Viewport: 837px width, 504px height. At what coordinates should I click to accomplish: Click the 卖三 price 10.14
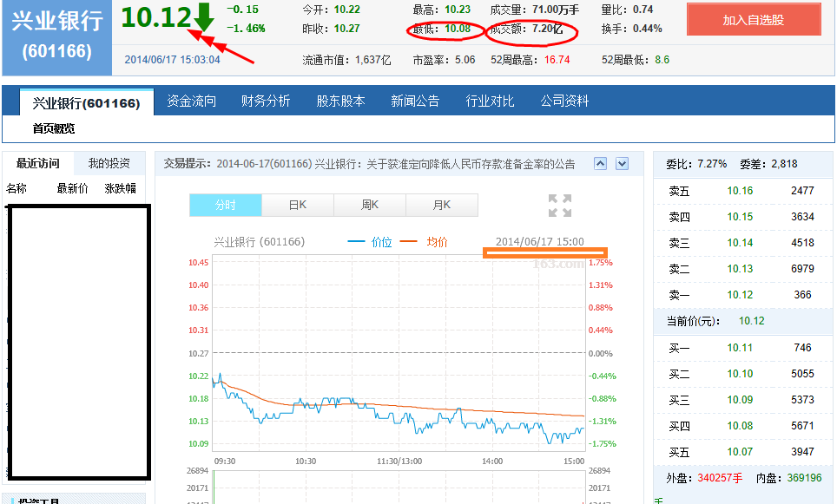pyautogui.click(x=740, y=243)
